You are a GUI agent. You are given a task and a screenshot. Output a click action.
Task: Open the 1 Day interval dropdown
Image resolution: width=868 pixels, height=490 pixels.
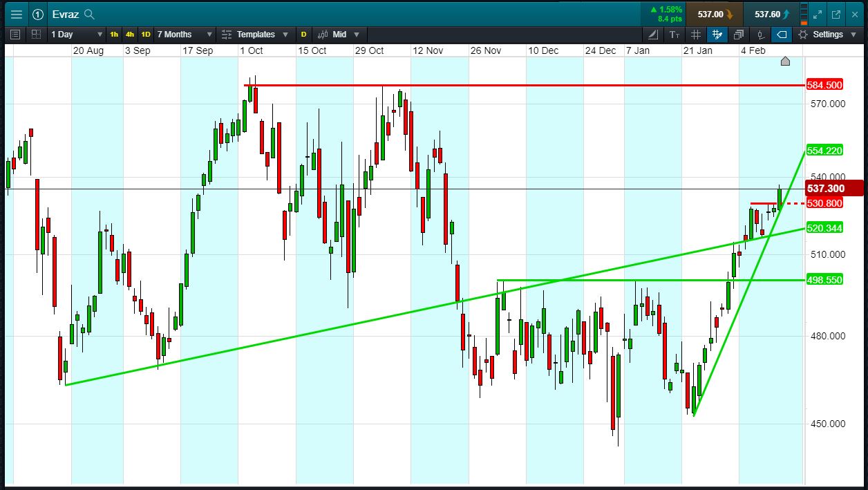click(x=77, y=34)
